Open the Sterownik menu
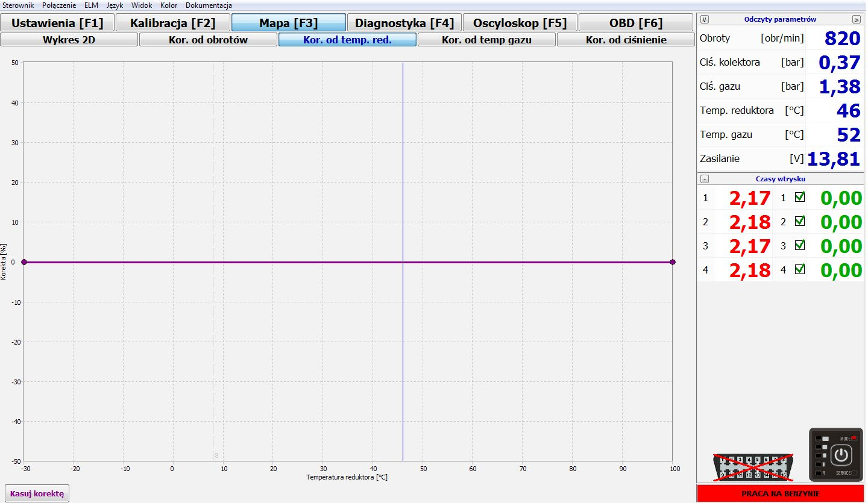This screenshot has width=868, height=503. pyautogui.click(x=18, y=5)
